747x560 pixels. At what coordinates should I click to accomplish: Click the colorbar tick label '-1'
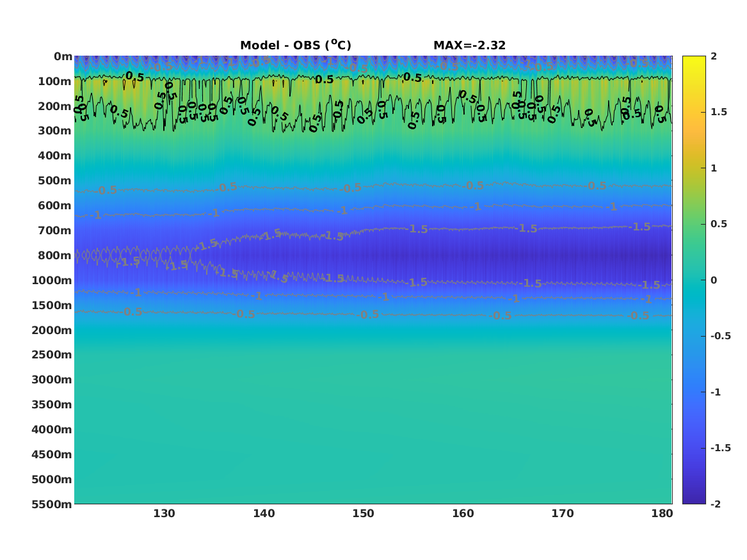click(x=716, y=392)
